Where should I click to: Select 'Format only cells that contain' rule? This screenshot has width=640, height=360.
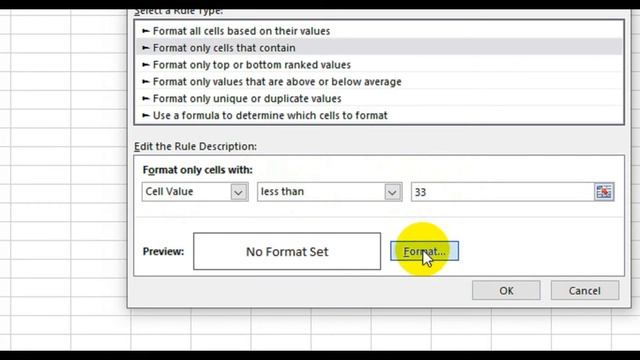tap(379, 48)
